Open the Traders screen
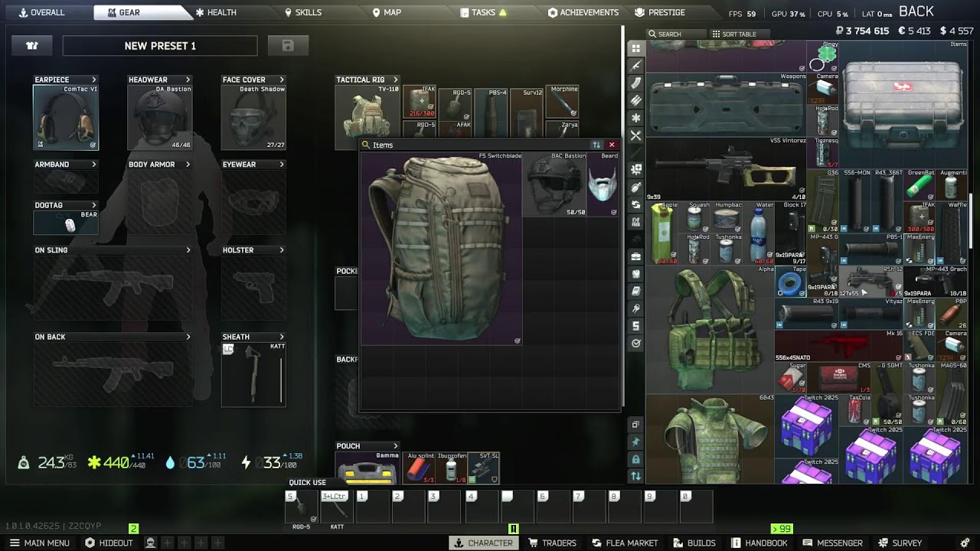 click(x=552, y=543)
